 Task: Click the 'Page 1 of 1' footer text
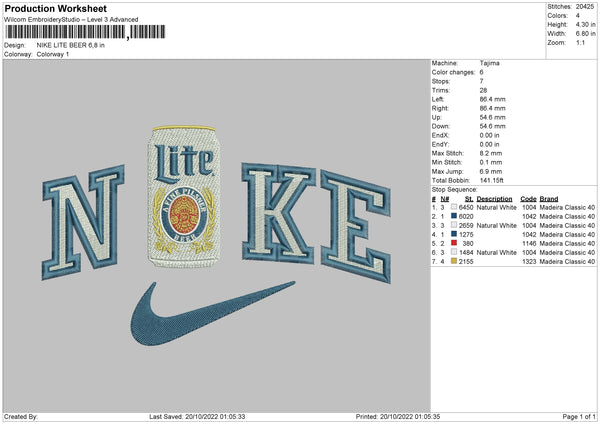pos(579,417)
